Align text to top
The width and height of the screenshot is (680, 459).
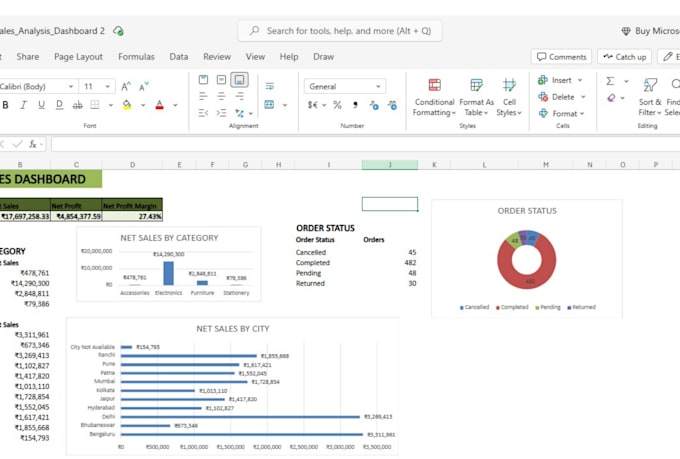pyautogui.click(x=203, y=79)
